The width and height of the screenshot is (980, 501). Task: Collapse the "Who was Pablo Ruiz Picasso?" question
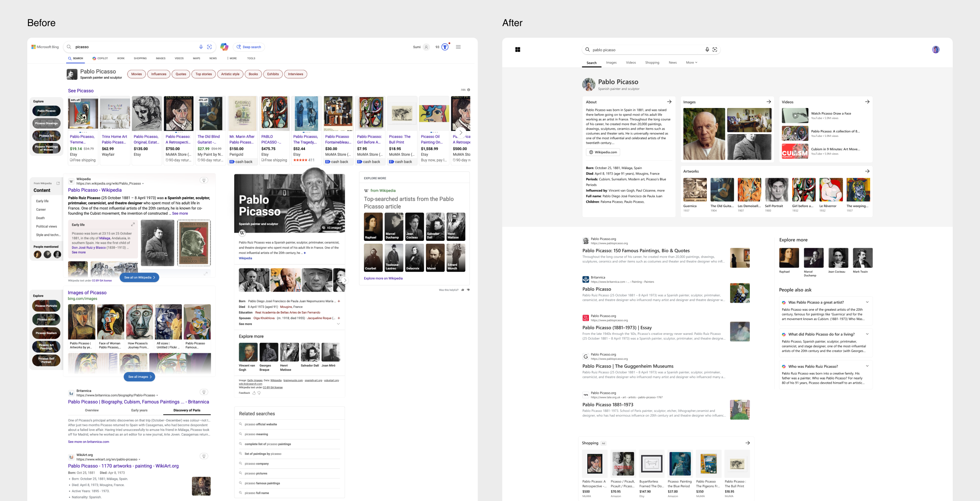pos(867,366)
